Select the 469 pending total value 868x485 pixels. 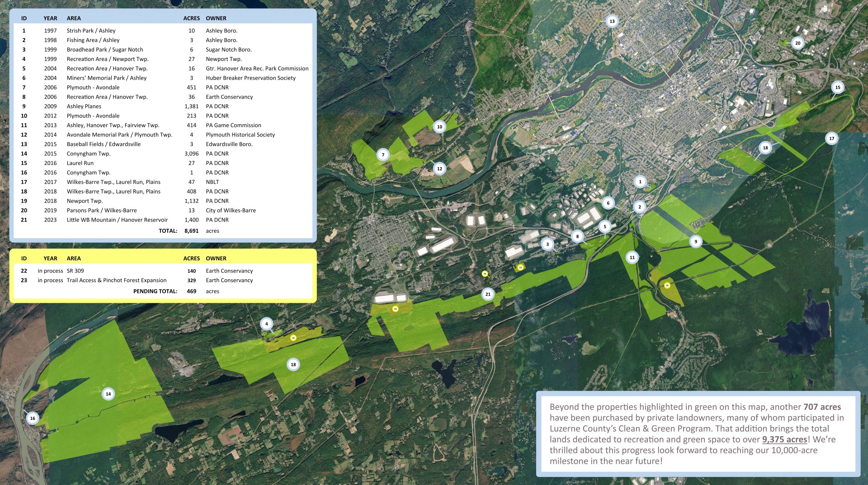pyautogui.click(x=192, y=292)
